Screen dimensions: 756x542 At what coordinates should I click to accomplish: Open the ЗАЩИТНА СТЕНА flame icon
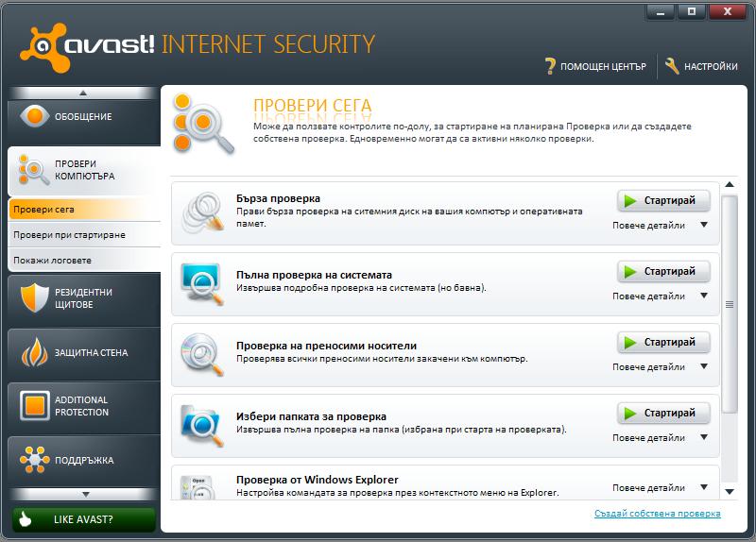[x=35, y=352]
